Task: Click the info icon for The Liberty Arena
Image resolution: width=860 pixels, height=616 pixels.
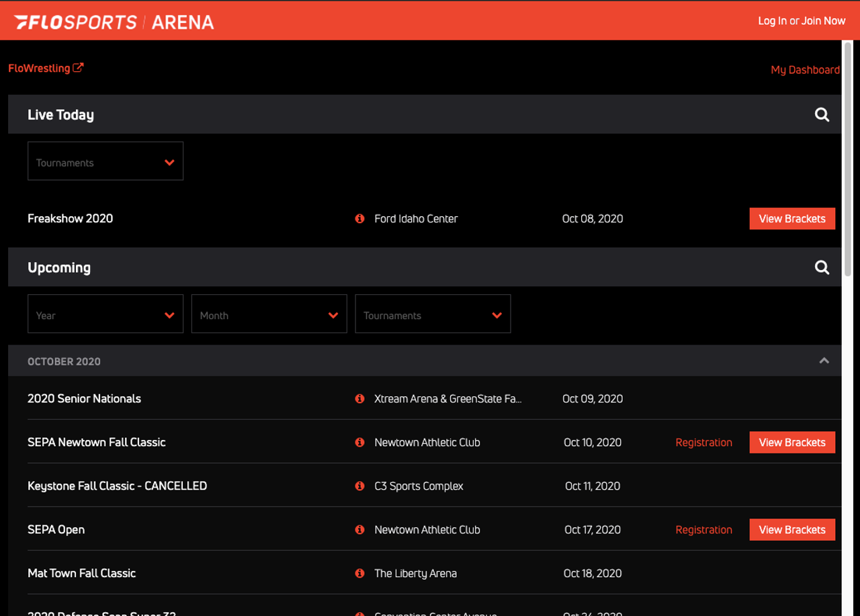Action: [x=359, y=573]
